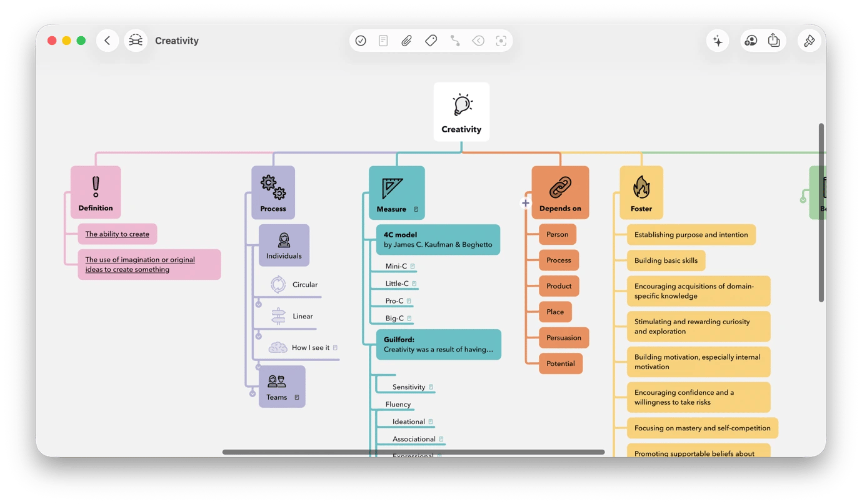Viewport: 862px width, 504px height.
Task: Select Focusing on mastery and self-competition
Action: click(703, 428)
